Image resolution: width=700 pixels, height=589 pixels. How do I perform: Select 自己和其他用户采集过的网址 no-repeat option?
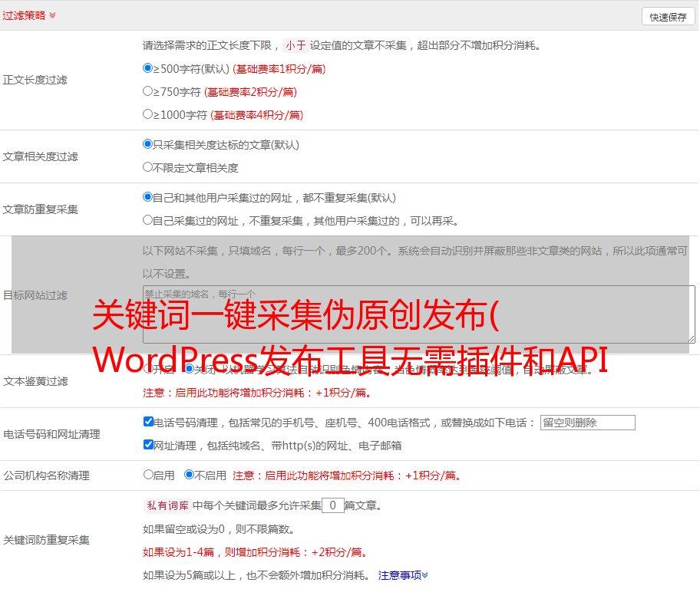(x=147, y=197)
